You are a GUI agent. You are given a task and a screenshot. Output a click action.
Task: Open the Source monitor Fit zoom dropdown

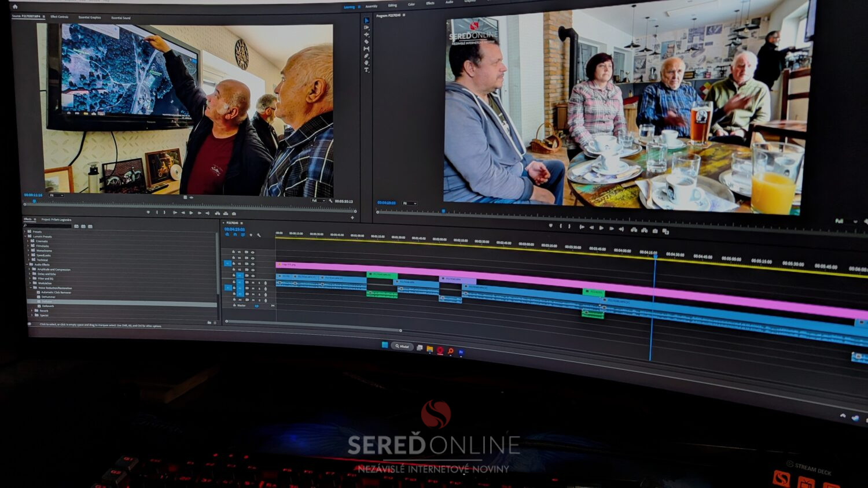[56, 195]
